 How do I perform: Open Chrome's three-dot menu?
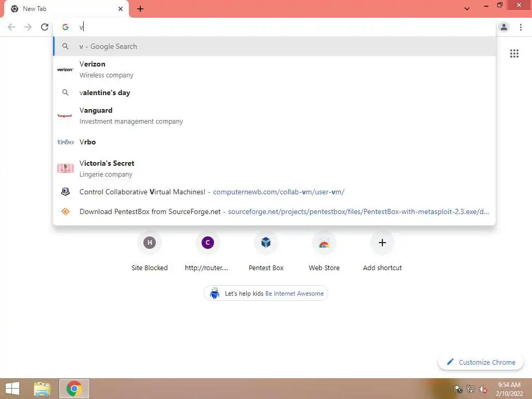pos(521,27)
